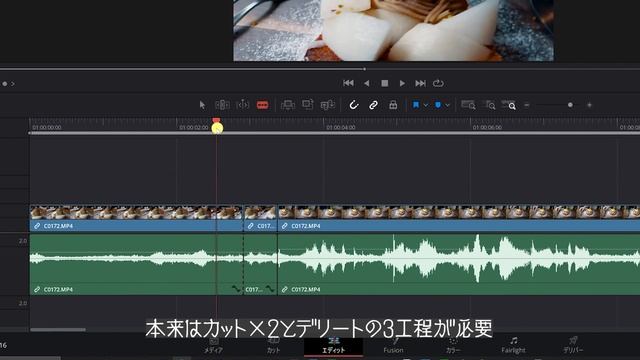
Task: Zoom out the timeline with the minus button
Action: coord(527,105)
